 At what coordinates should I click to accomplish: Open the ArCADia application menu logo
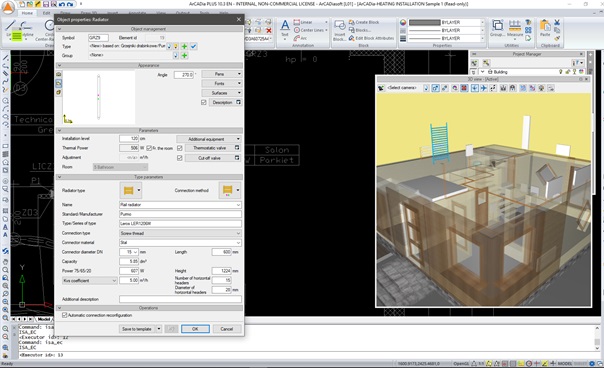(x=7, y=7)
